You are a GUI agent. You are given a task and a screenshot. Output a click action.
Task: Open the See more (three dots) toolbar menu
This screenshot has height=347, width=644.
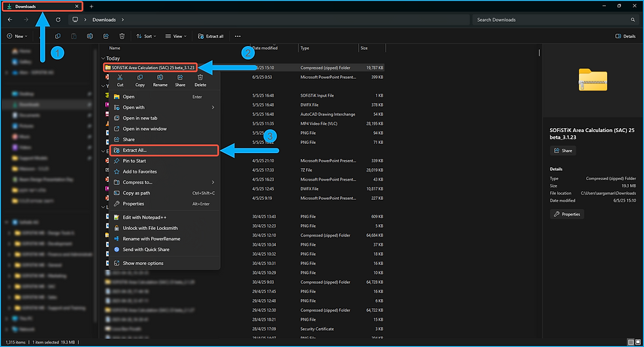237,36
